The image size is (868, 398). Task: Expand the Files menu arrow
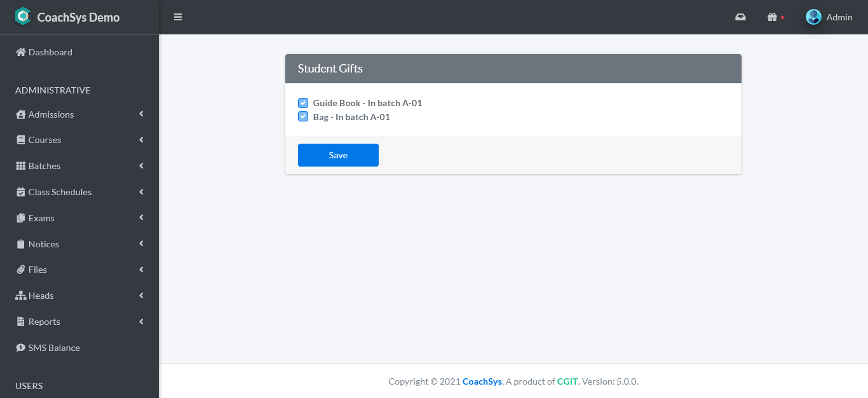[141, 270]
